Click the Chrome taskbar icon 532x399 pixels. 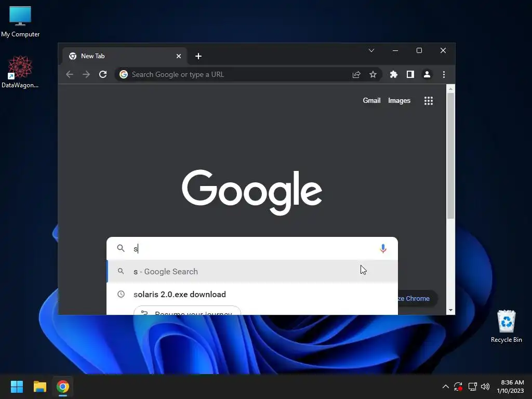63,387
